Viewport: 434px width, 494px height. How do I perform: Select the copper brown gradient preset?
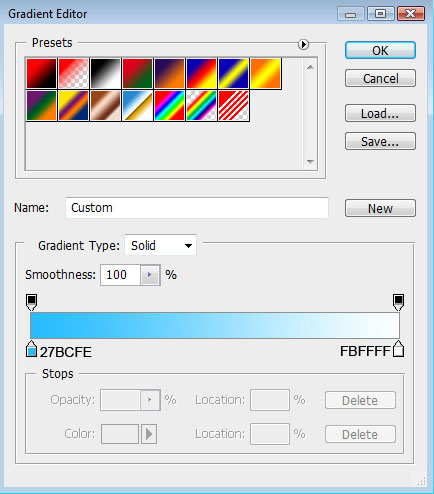click(x=106, y=105)
